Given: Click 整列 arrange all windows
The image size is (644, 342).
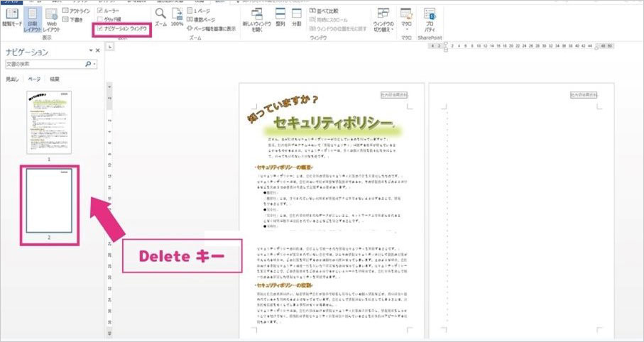Looking at the screenshot, I should coord(280,17).
